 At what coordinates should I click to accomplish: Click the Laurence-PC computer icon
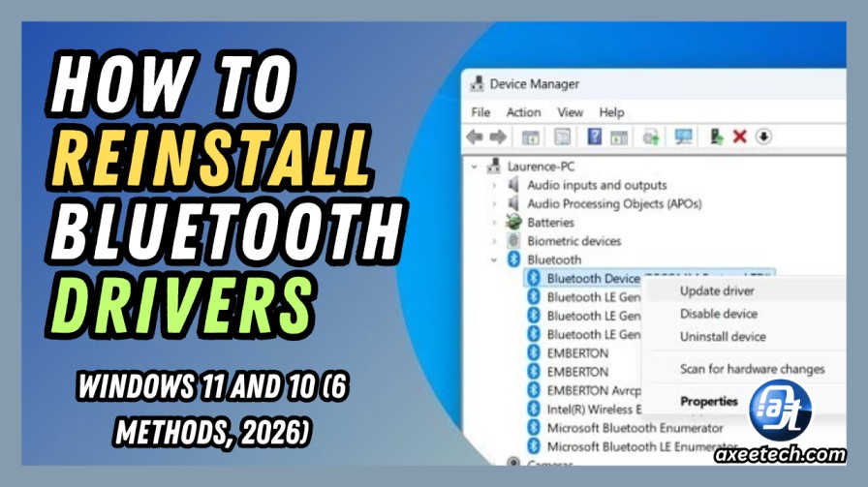point(493,166)
